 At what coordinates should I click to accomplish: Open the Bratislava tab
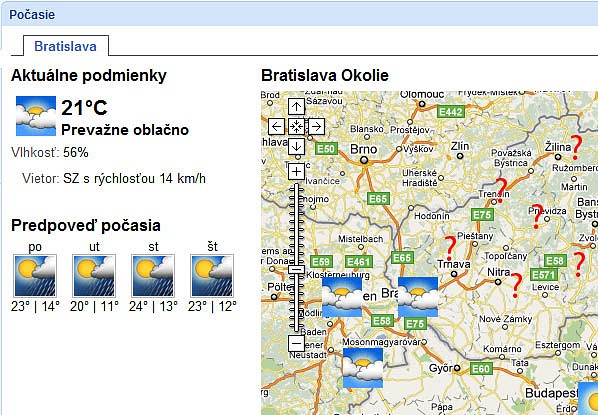(66, 46)
